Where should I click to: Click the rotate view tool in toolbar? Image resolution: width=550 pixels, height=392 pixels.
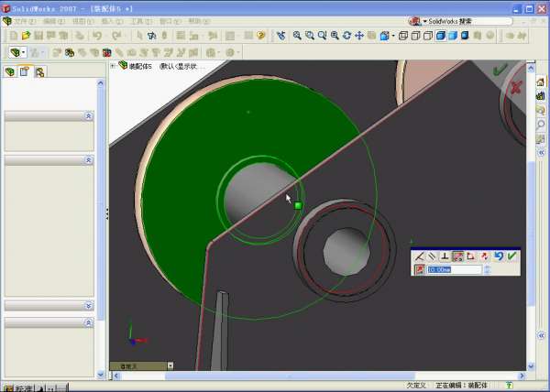tap(346, 36)
